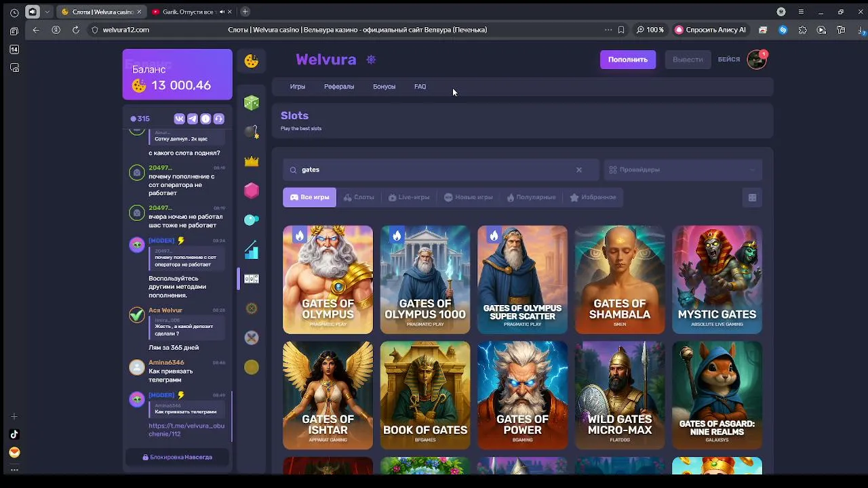Viewport: 868px width, 488px height.
Task: Click the Пополнить deposit button
Action: [628, 60]
